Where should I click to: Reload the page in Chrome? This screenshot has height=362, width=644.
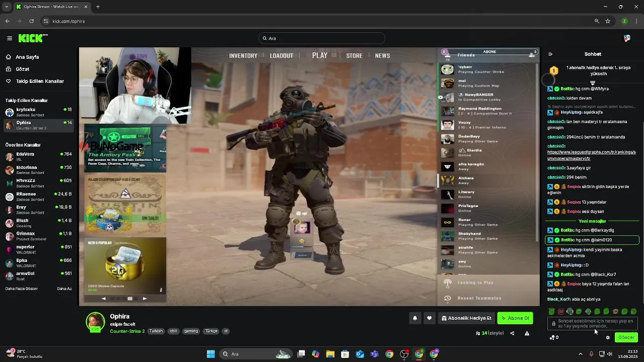[x=31, y=21]
